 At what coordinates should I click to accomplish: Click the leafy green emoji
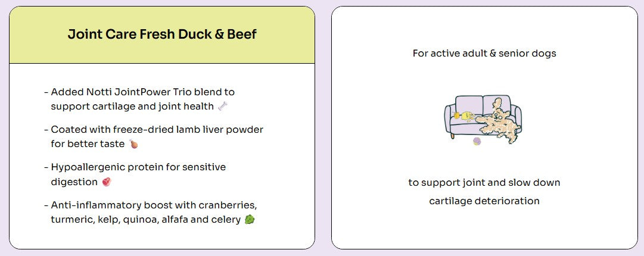250,220
